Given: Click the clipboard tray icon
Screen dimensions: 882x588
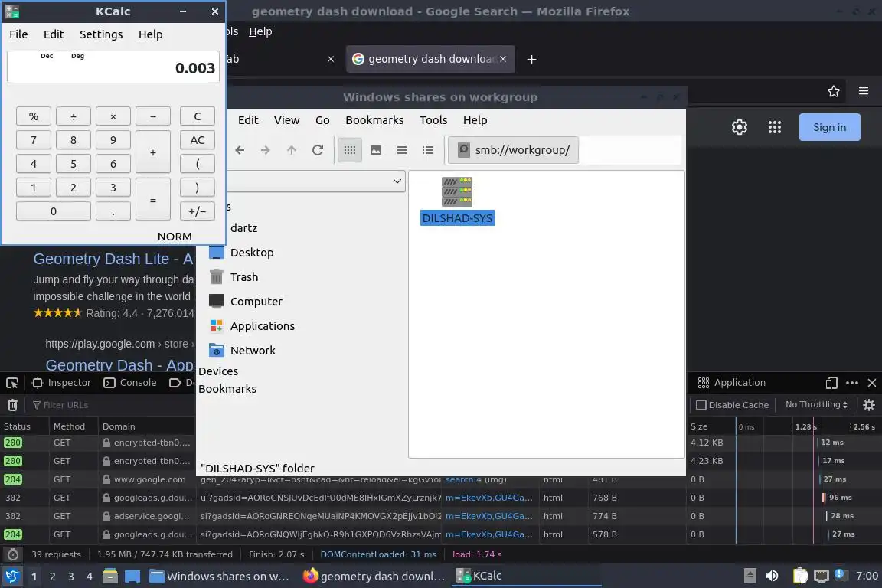Looking at the screenshot, I should coord(800,577).
